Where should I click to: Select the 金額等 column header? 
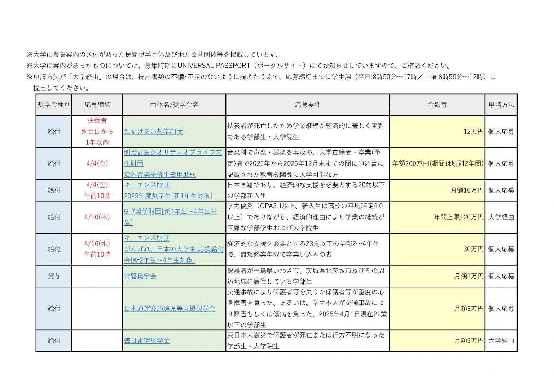437,105
